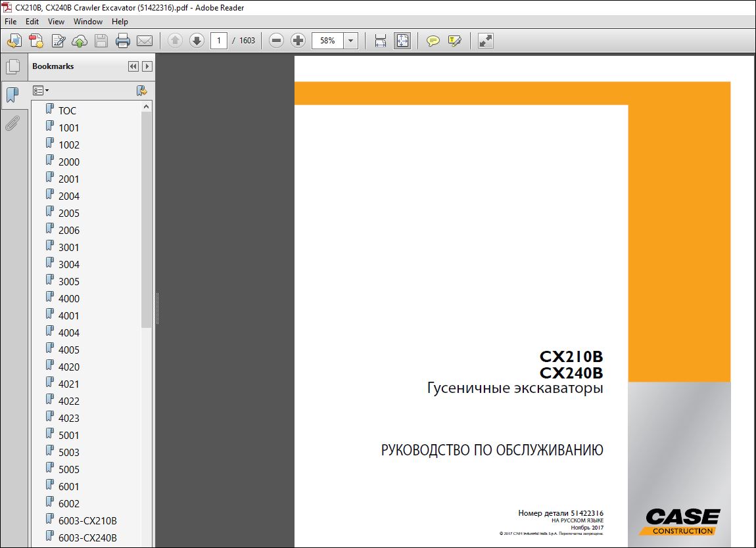Zoom in with the plus button
This screenshot has height=548, width=756.
298,41
